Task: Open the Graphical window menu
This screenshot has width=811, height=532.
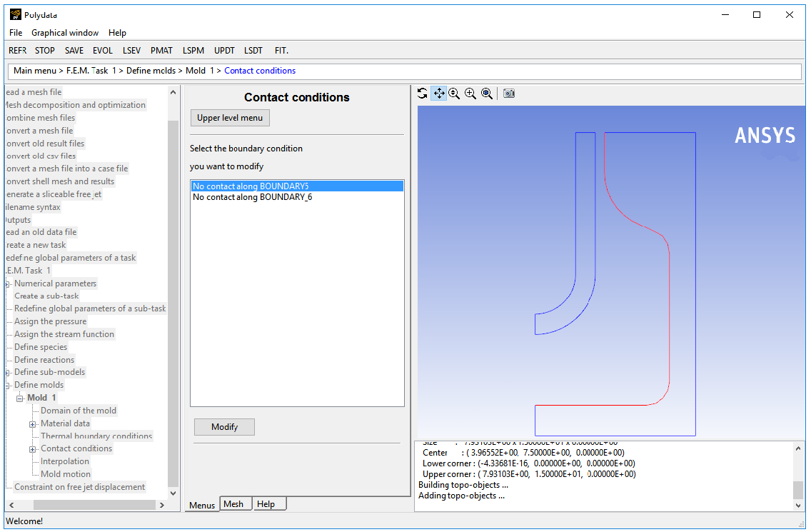Action: click(x=65, y=33)
